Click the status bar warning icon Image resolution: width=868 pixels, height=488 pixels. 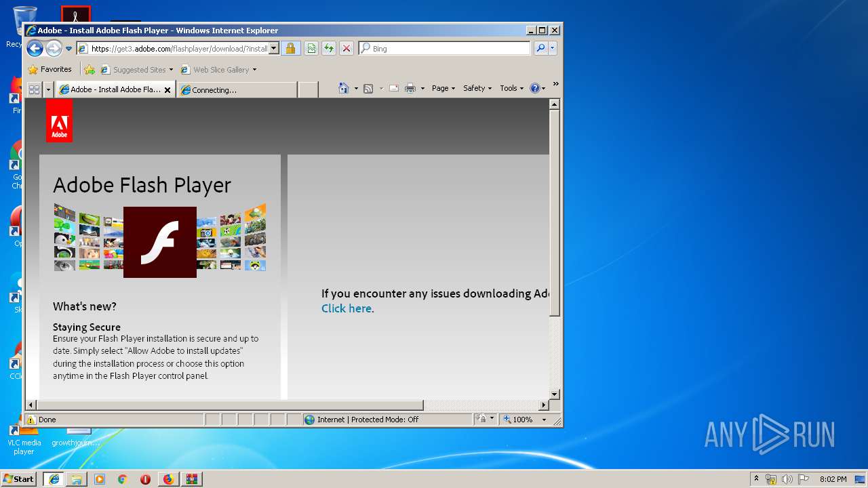[x=31, y=420]
